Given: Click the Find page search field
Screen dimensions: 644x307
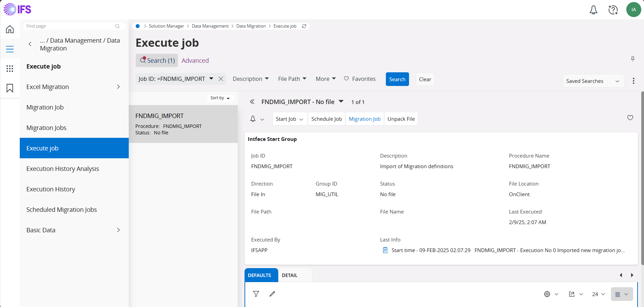Looking at the screenshot, I should (x=70, y=26).
